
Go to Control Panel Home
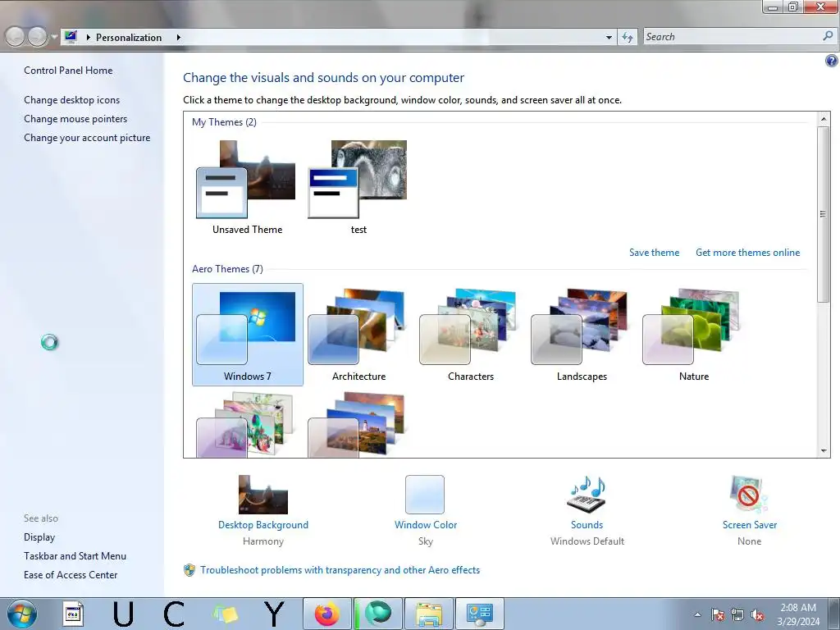68,71
